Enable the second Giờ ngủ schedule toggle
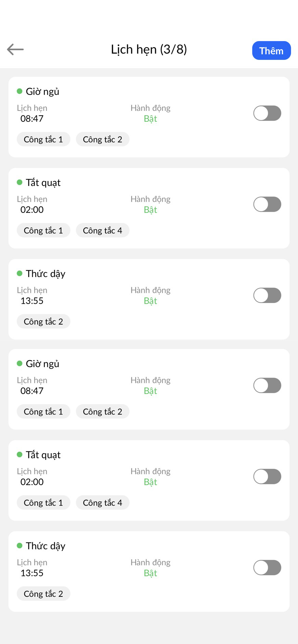The width and height of the screenshot is (298, 644). 267,385
